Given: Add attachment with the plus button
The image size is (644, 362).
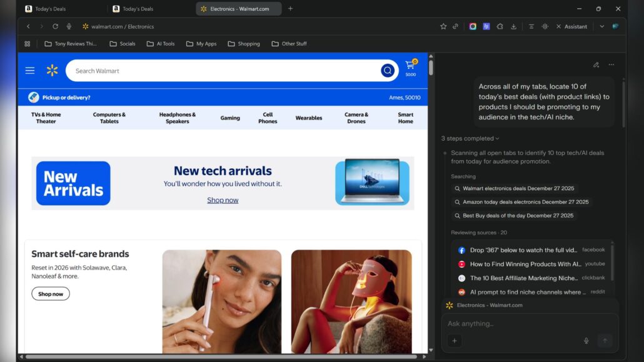Looking at the screenshot, I should tap(455, 341).
